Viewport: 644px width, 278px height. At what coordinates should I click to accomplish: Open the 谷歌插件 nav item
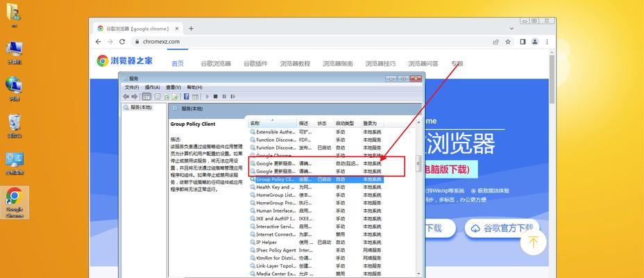255,64
